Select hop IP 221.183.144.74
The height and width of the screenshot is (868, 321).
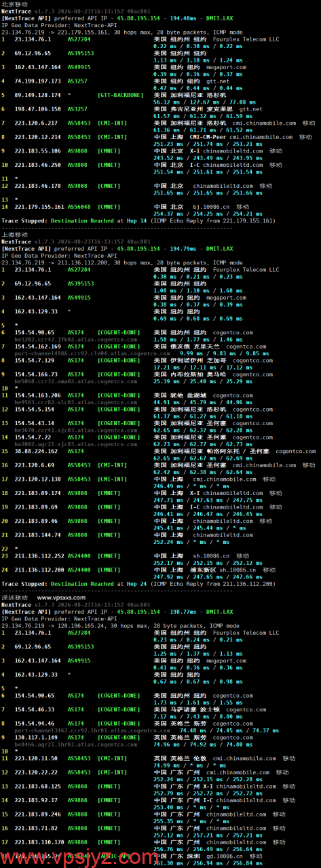[37, 535]
